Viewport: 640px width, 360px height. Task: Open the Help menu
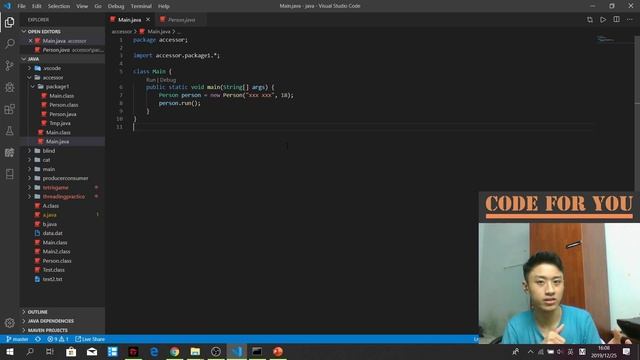tap(164, 6)
